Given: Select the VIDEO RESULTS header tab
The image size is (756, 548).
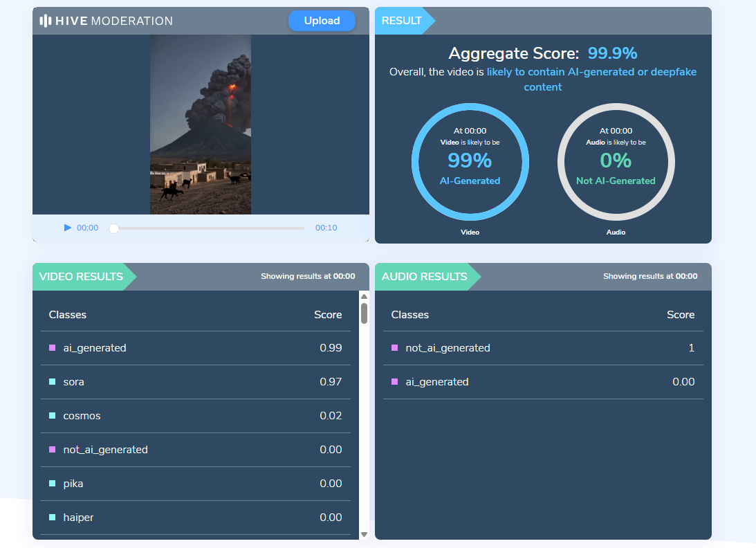Looking at the screenshot, I should pos(81,277).
